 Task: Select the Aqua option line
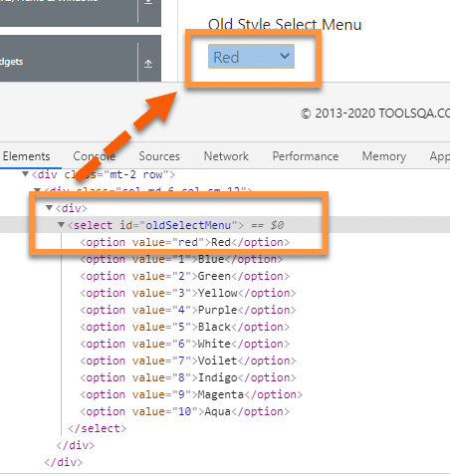[x=184, y=411]
